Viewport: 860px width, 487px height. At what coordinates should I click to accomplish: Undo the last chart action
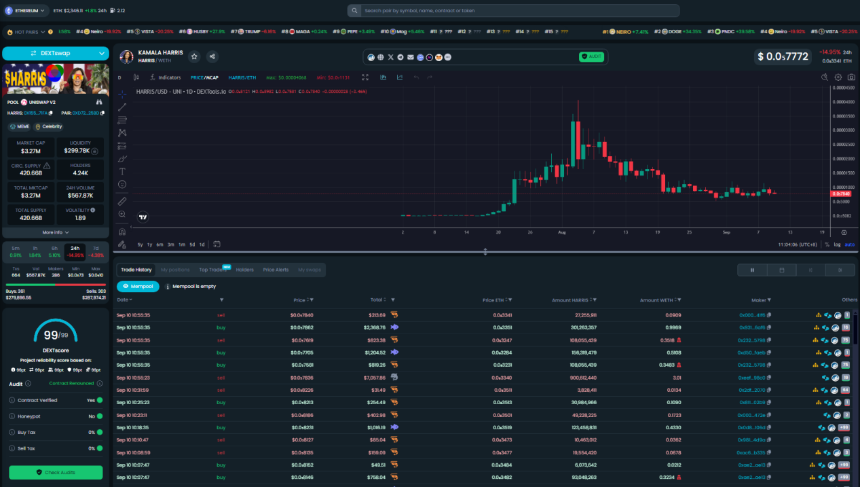(x=416, y=77)
